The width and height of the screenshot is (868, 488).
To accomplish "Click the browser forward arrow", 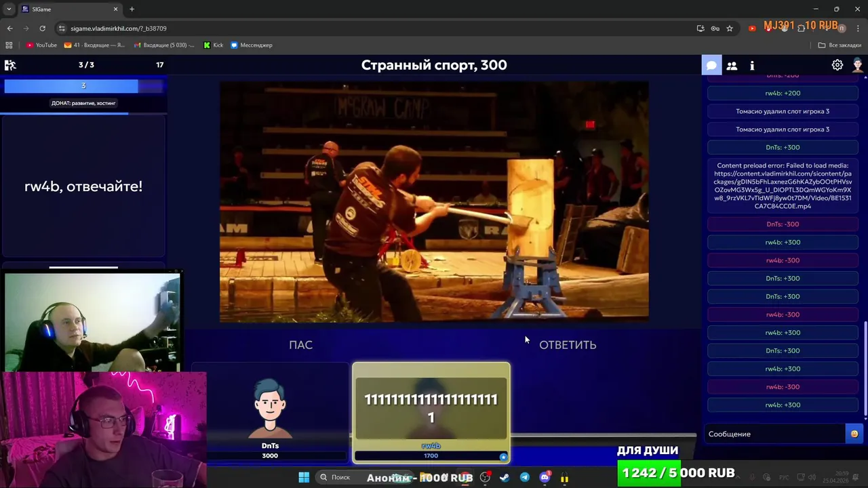I will (26, 28).
